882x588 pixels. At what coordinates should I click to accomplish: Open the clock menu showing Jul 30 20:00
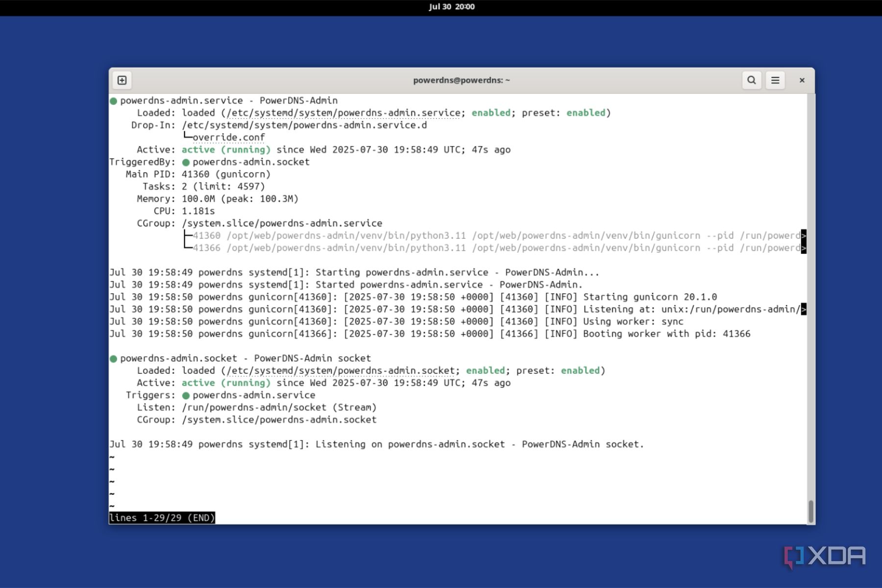coord(452,7)
